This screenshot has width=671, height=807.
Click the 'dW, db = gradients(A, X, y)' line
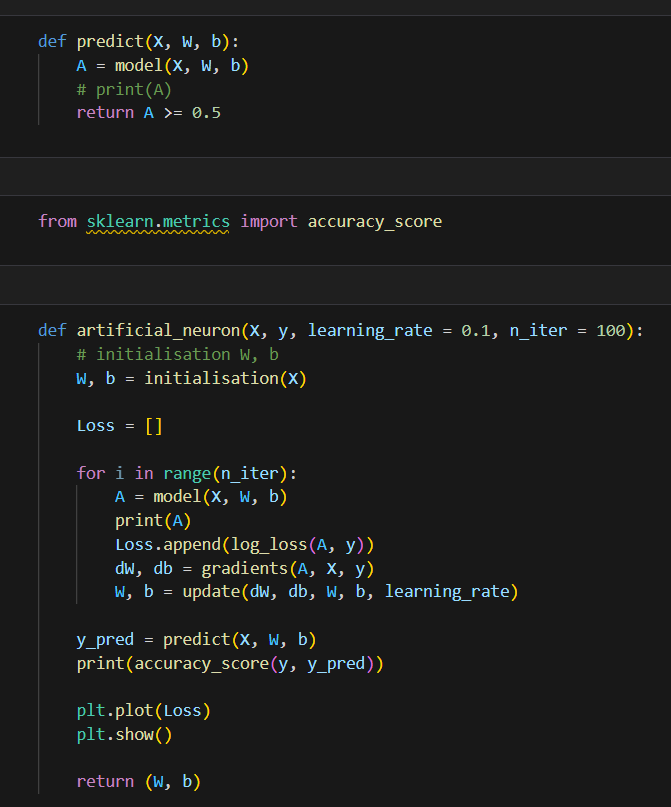pos(244,568)
